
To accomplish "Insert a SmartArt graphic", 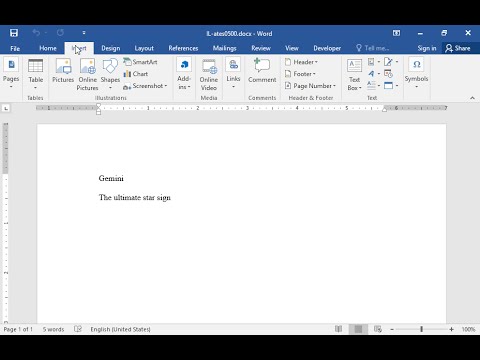I will [x=140, y=62].
